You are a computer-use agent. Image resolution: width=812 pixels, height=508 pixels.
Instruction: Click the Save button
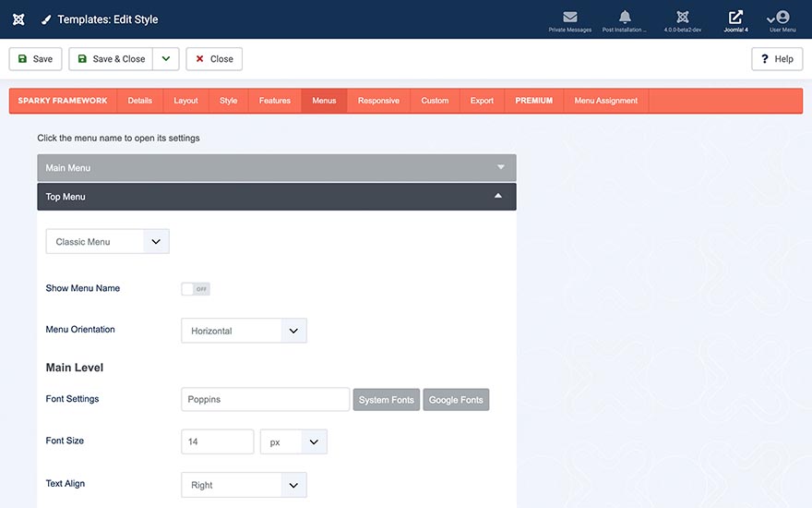pos(35,59)
